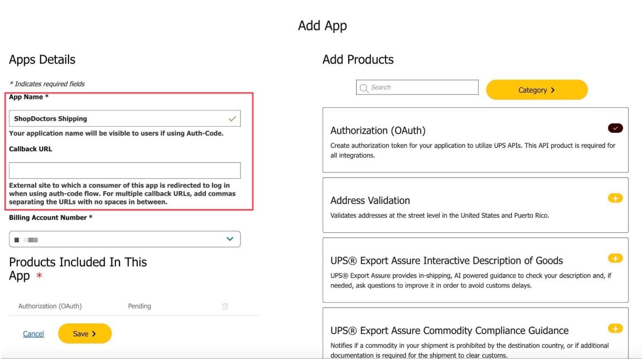Click the product Search box
The height and width of the screenshot is (359, 644).
click(417, 88)
